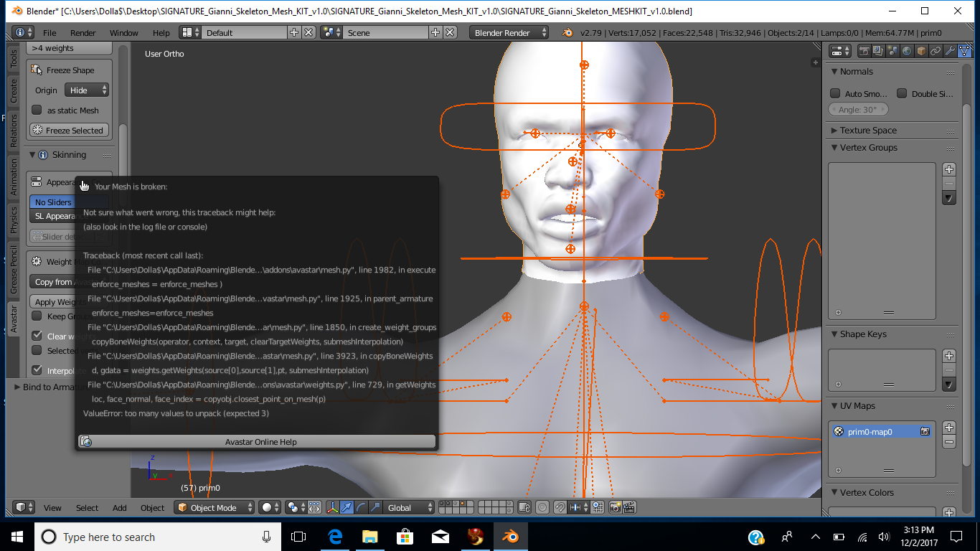Open the World properties tab (globe icon)

tap(907, 51)
